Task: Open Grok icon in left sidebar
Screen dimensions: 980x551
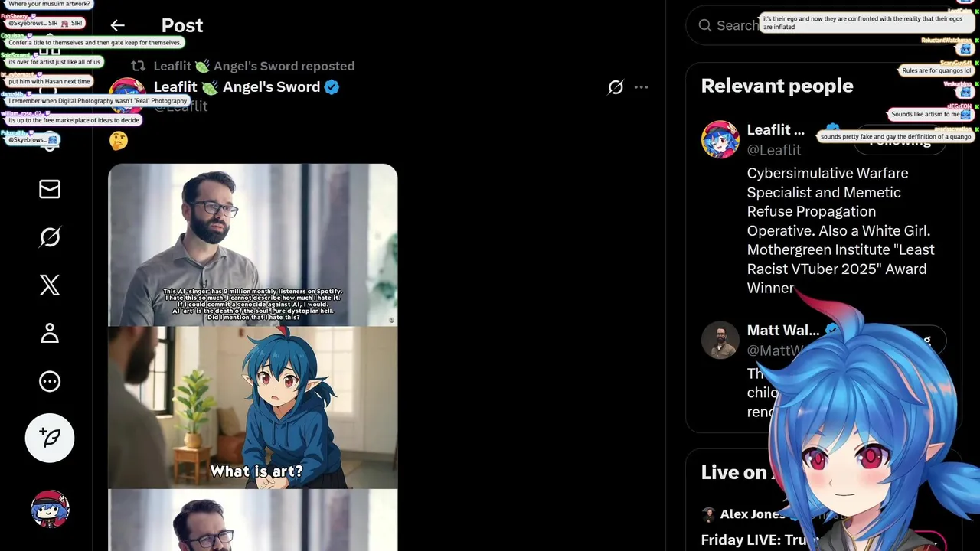Action: point(50,237)
